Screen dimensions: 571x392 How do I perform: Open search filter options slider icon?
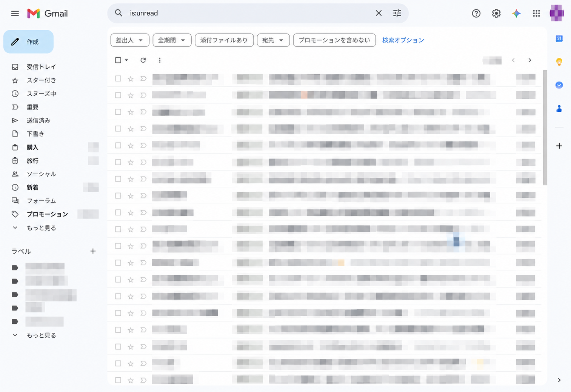click(397, 13)
